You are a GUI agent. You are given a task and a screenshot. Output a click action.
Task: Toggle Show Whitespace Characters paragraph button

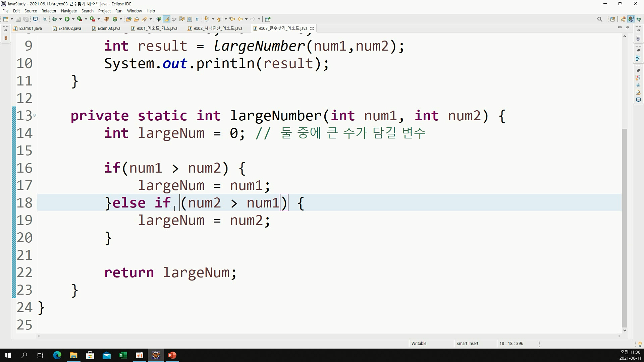point(197,19)
